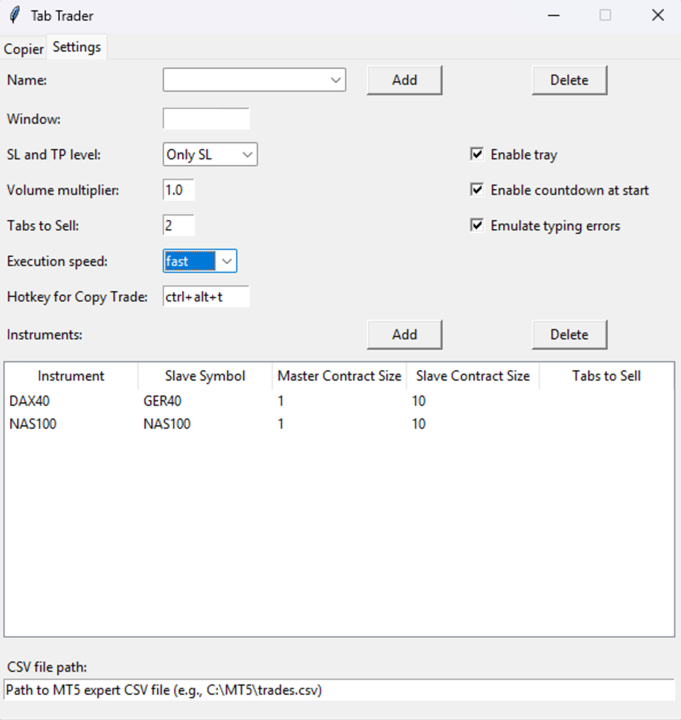Expand the SL and TP level dropdown
This screenshot has width=681, height=720.
[210, 155]
